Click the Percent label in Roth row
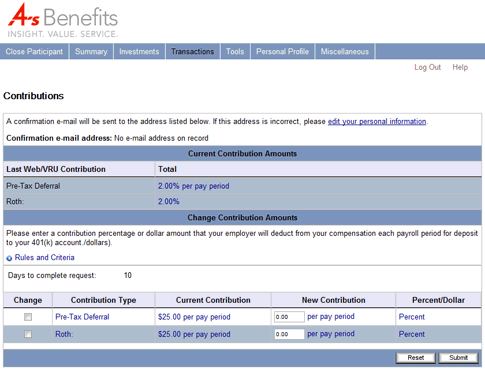This screenshot has height=376, width=485. pos(412,334)
